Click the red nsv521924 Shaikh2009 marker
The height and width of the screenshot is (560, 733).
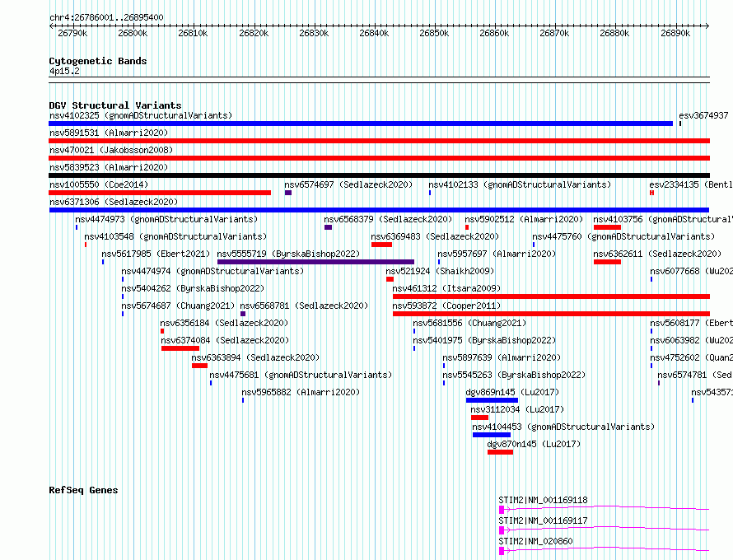[390, 279]
